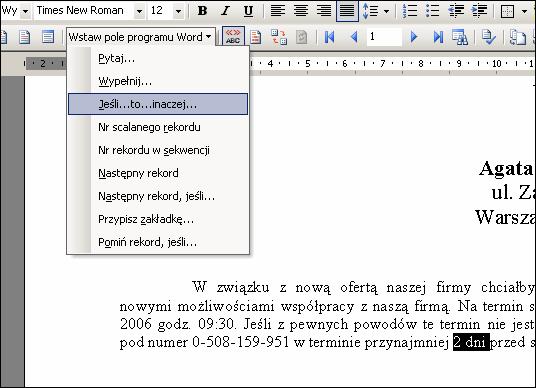This screenshot has width=536, height=388.
Task: Apply numbered list formatting
Action: tap(410, 11)
